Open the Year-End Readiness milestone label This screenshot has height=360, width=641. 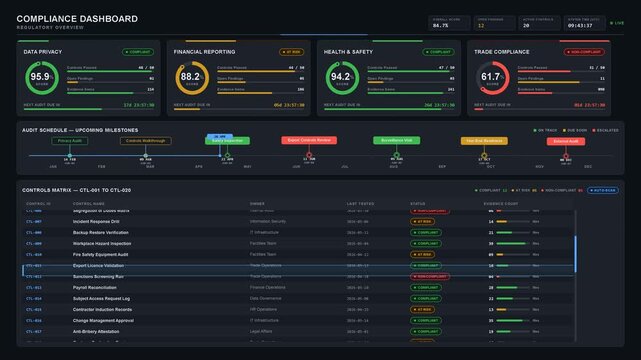[x=484, y=141]
